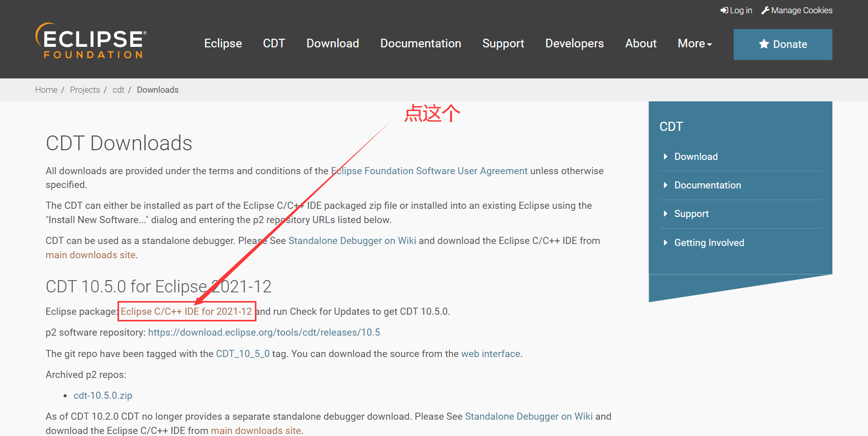868x436 pixels.
Task: Click Download in CDT sidebar
Action: click(x=696, y=156)
